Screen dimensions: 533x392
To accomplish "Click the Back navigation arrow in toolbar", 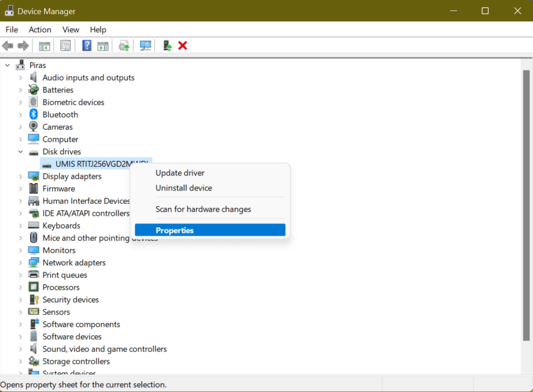I will (7, 45).
